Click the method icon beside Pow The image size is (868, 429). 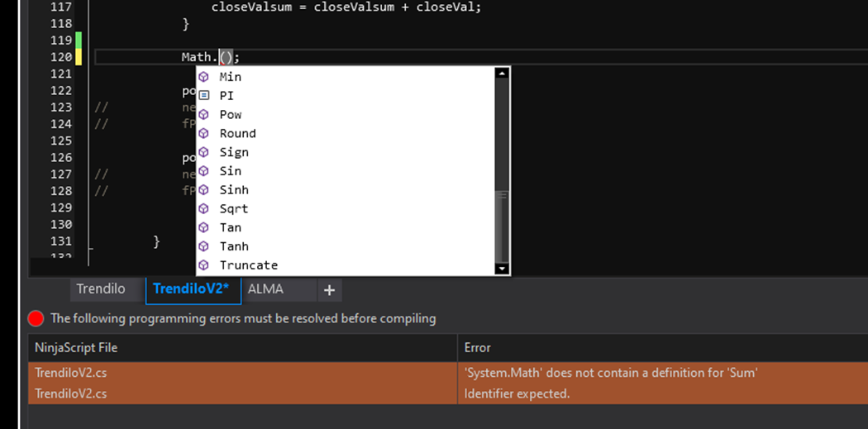(x=203, y=115)
